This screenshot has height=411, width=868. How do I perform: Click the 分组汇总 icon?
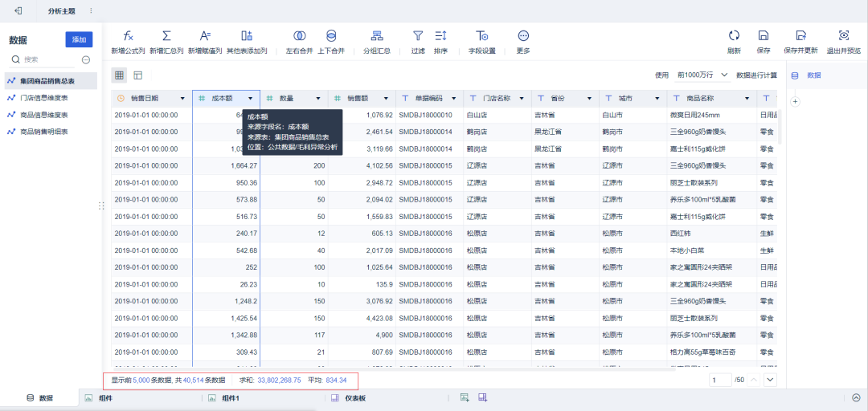coord(377,36)
